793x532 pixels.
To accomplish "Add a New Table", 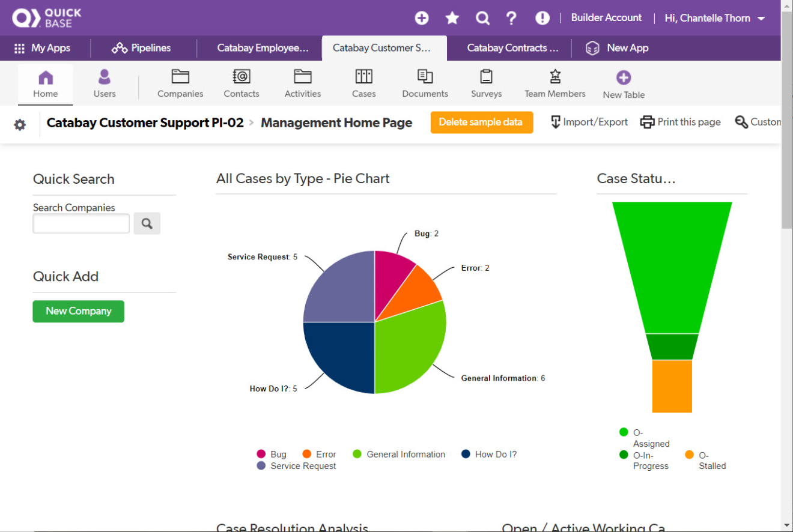I will tap(624, 84).
